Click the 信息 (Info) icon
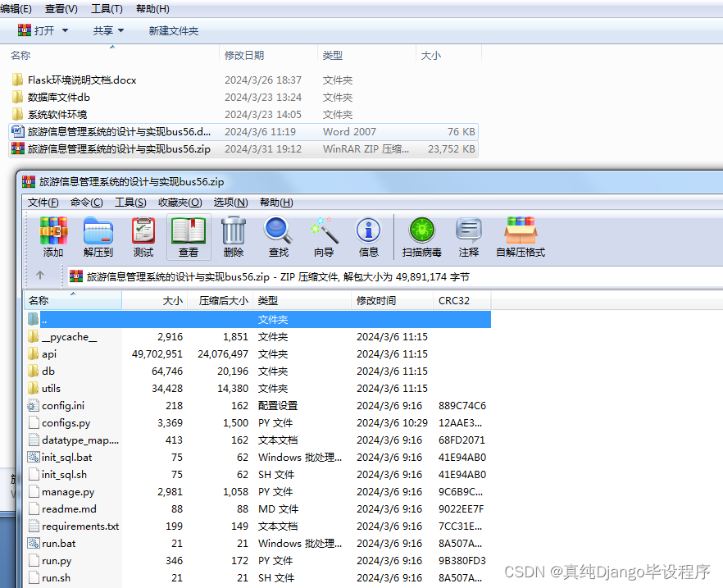The height and width of the screenshot is (588, 723). tap(368, 230)
